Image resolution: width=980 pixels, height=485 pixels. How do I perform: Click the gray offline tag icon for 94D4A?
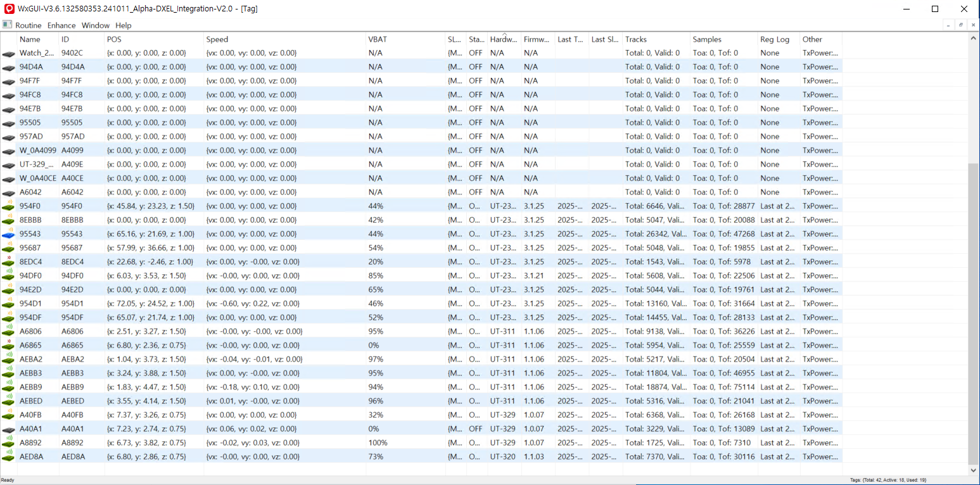click(x=8, y=67)
